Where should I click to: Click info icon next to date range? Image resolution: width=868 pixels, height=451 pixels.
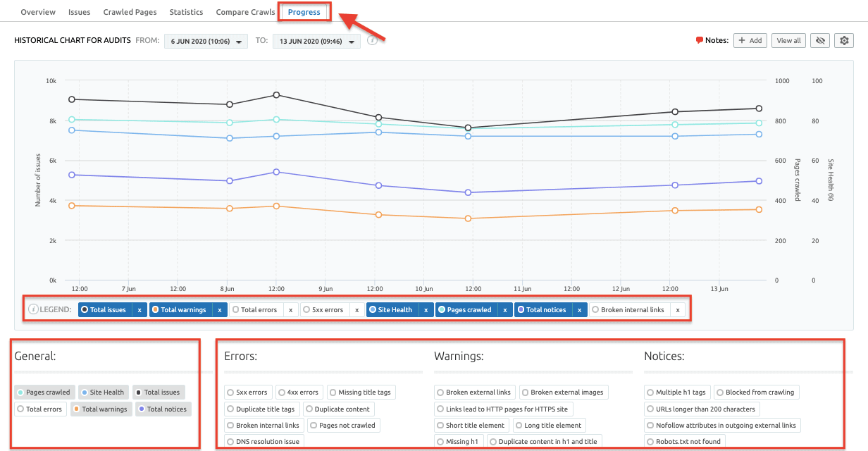pyautogui.click(x=373, y=40)
